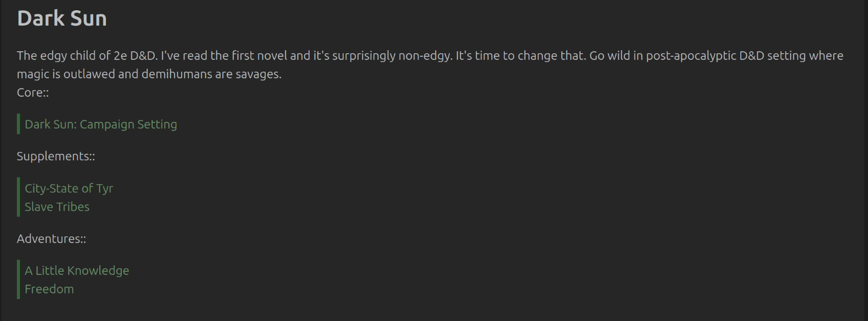Click the Freedom adventure link

pyautogui.click(x=49, y=289)
